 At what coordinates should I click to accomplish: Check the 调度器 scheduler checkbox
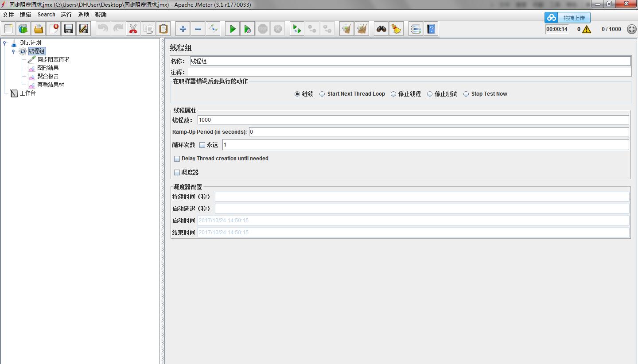pos(177,172)
